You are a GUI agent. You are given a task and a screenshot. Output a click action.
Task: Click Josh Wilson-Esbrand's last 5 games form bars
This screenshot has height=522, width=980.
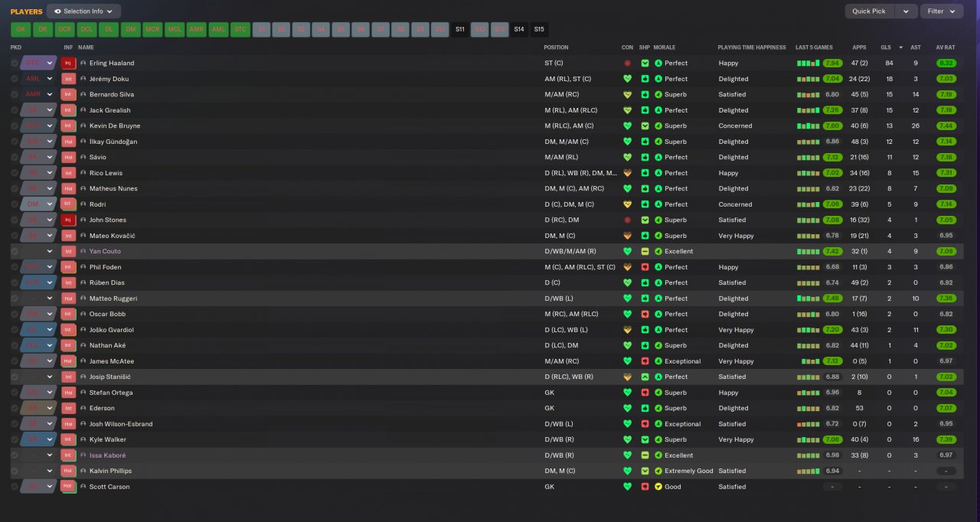tap(808, 424)
